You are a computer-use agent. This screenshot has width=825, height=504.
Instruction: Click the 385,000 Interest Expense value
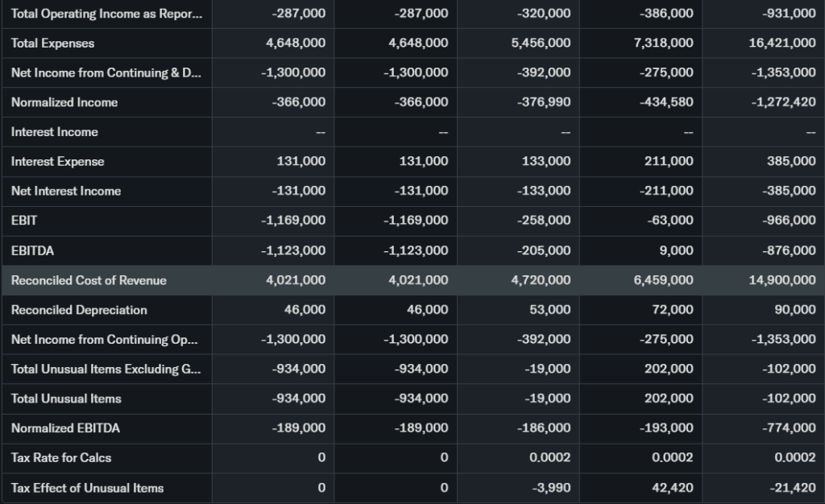pos(793,161)
